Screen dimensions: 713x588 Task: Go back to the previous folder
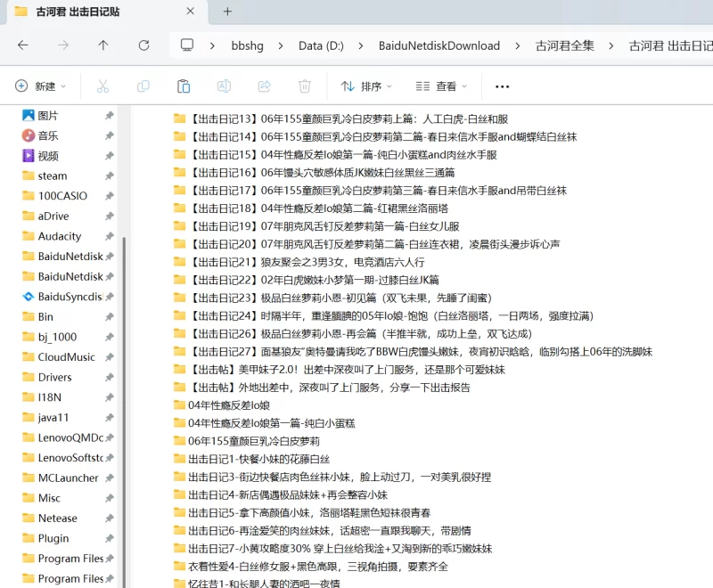click(x=23, y=45)
